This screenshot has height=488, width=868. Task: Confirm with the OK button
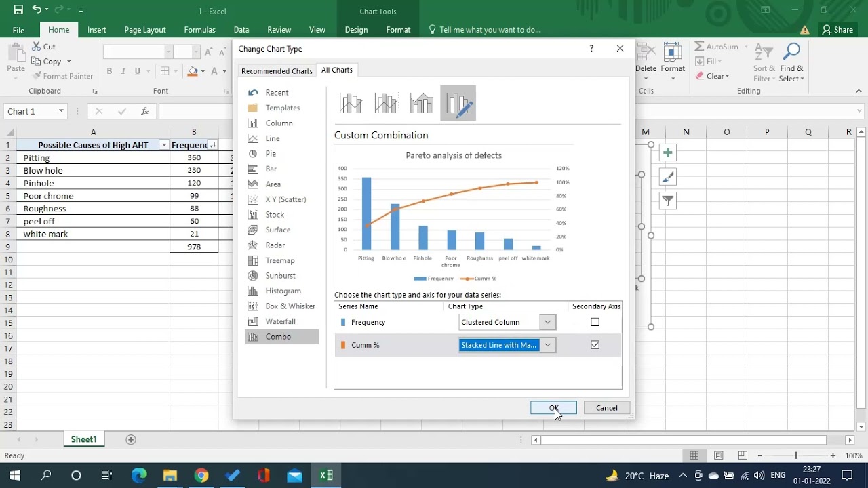[x=553, y=408]
